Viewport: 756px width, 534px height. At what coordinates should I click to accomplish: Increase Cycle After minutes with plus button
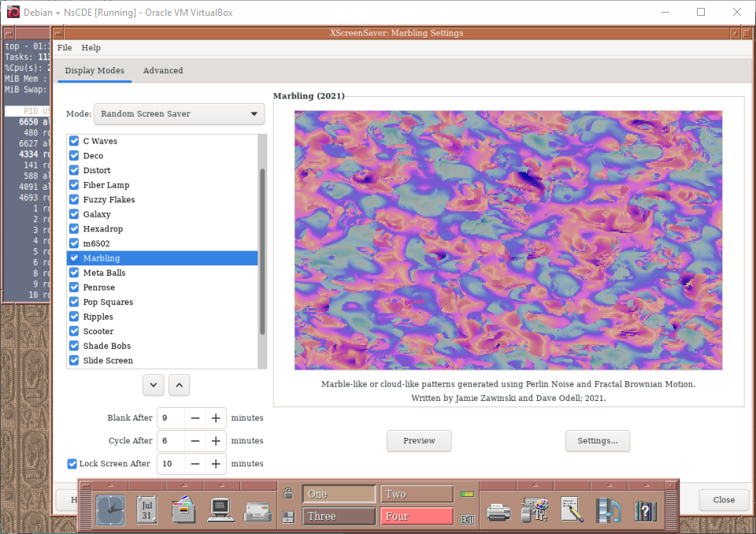[216, 441]
